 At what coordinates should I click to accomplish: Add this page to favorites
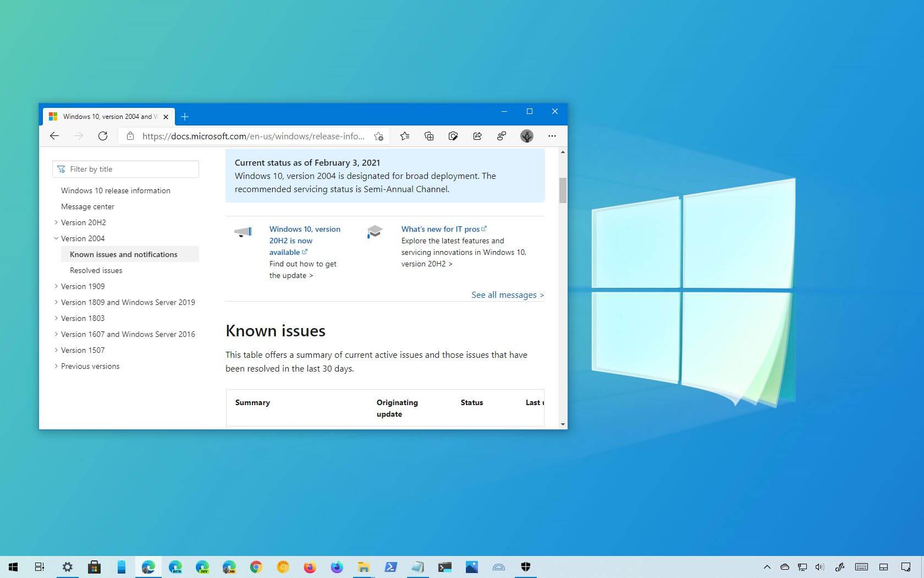coord(378,136)
